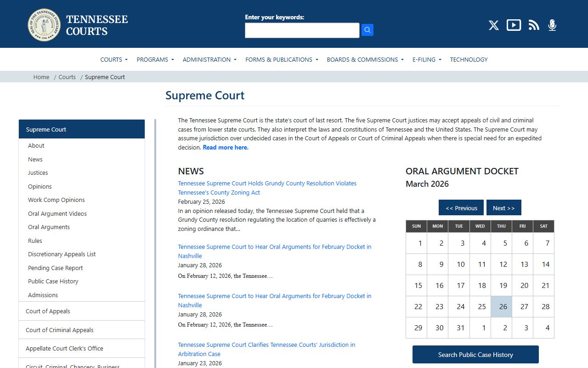Screen dimensions: 588x368
Task: Select March 26 on the calendar
Action: point(502,306)
